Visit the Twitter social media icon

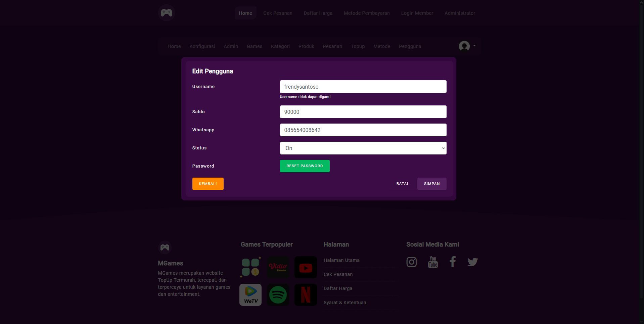(473, 262)
